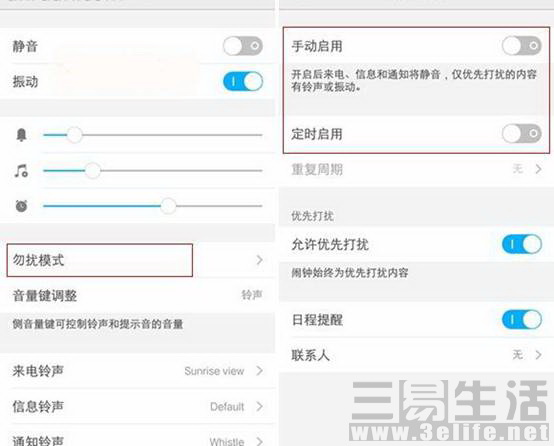Click the music note media volume icon

pos(21,171)
